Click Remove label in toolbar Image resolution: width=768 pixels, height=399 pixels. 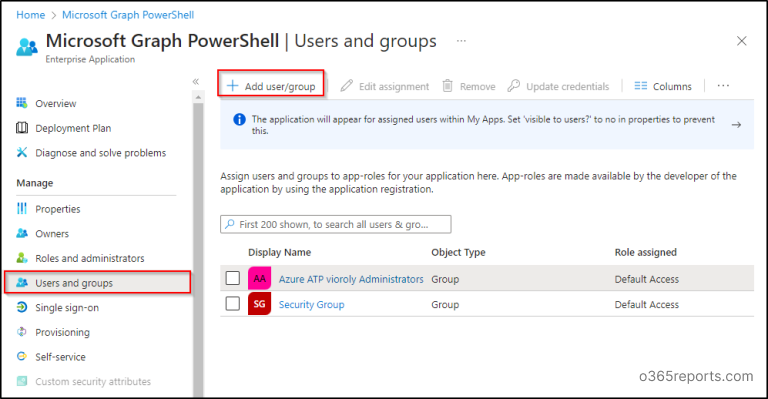(478, 87)
